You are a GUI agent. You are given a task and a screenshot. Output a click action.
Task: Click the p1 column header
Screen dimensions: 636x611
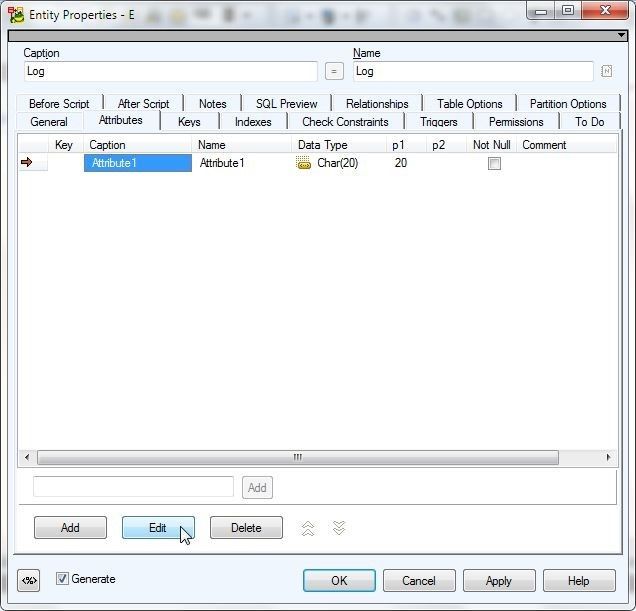pos(406,145)
